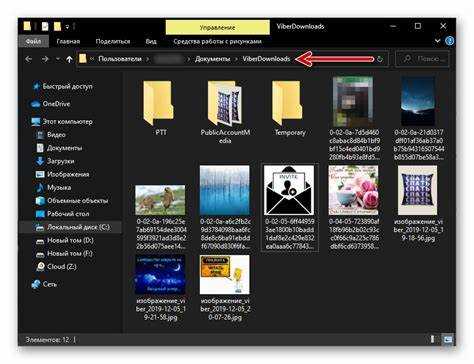Select the Temporary folder

click(290, 107)
